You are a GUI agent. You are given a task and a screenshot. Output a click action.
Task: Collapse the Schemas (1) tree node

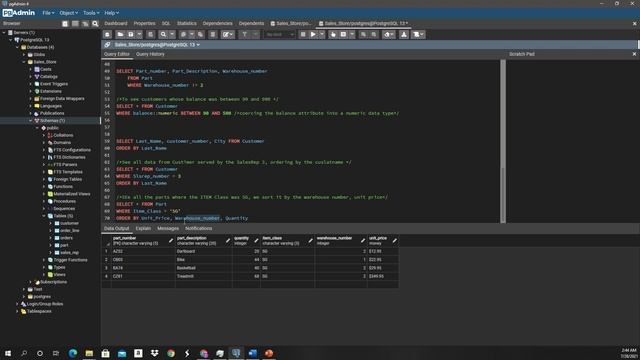31,121
